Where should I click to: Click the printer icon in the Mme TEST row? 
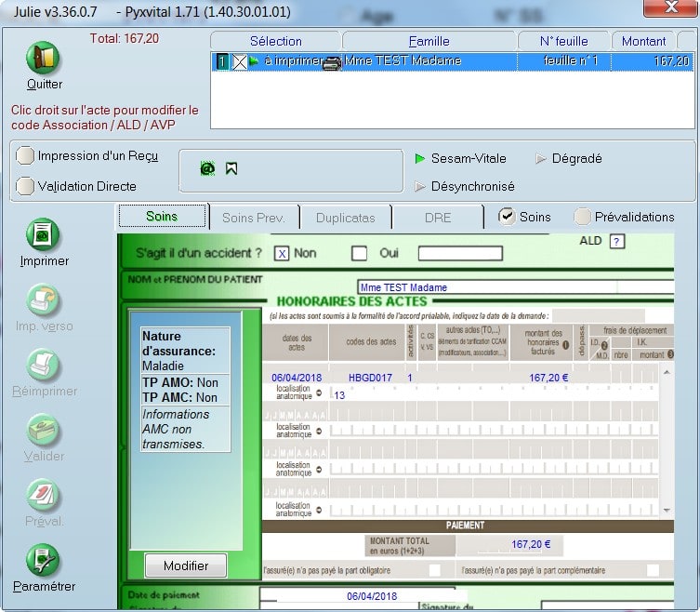pos(332,62)
